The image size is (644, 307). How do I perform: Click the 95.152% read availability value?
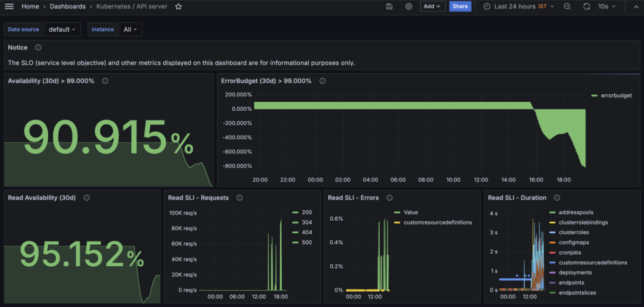81,254
